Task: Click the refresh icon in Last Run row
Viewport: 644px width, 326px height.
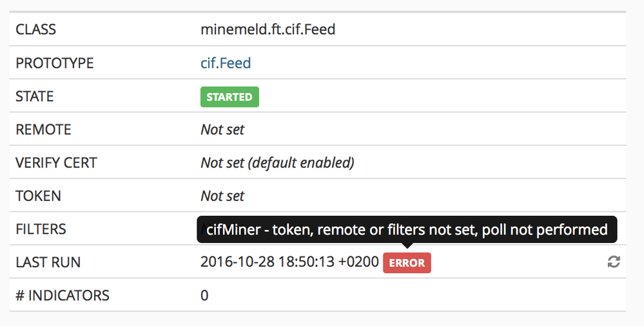Action: pyautogui.click(x=614, y=262)
